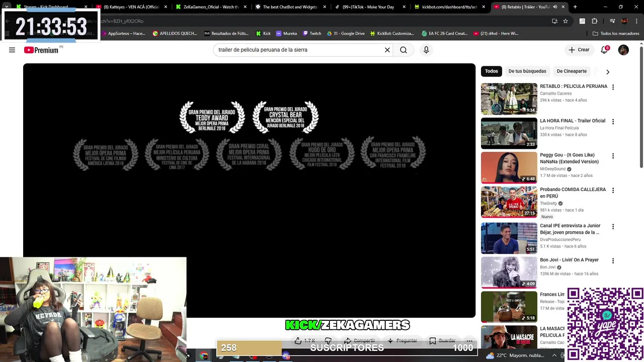Click the Chrome taskbar icon

[204, 356]
